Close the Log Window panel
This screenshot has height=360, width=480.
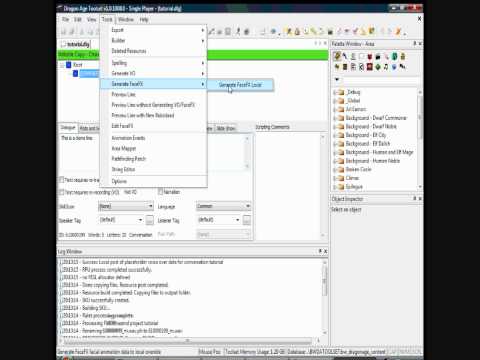tap(326, 251)
